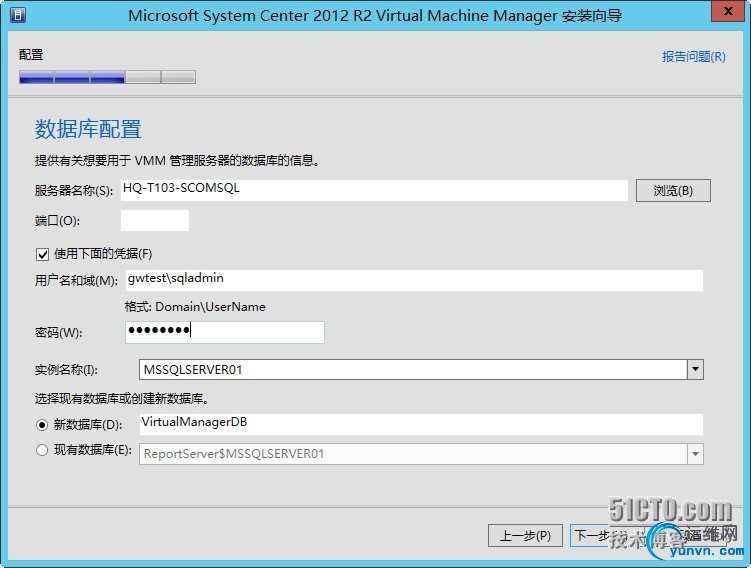Click the 数据库配置 page heading
The height and width of the screenshot is (568, 751).
pyautogui.click(x=88, y=129)
